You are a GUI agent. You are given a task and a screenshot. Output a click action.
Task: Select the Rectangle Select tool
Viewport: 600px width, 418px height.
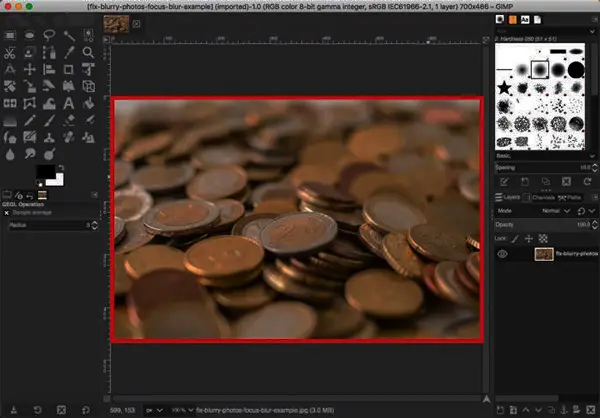click(x=10, y=33)
